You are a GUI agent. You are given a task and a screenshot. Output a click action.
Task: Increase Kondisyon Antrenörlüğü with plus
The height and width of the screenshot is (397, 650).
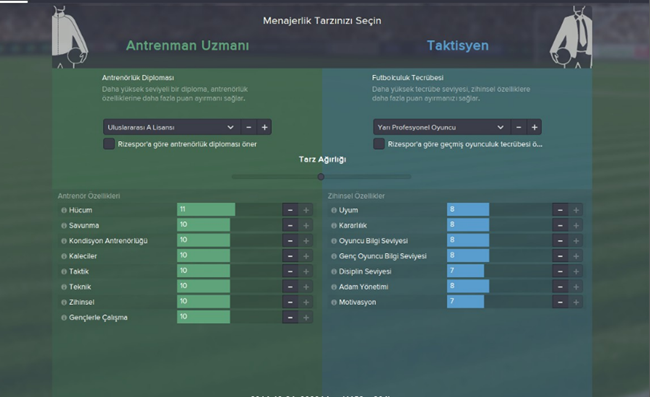coord(306,241)
